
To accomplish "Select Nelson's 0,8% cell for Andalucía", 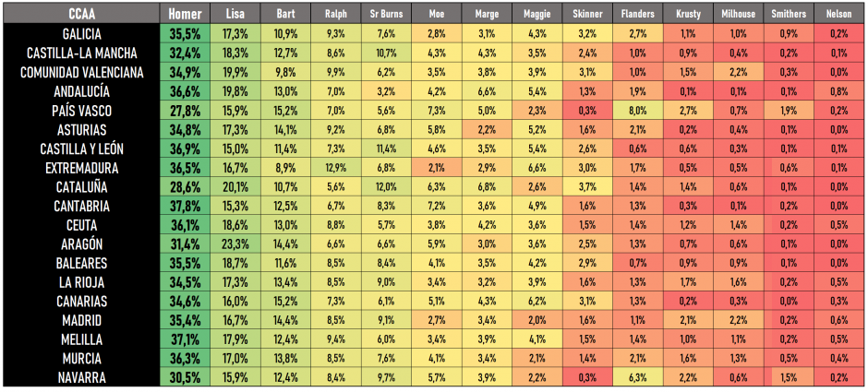I will [838, 90].
